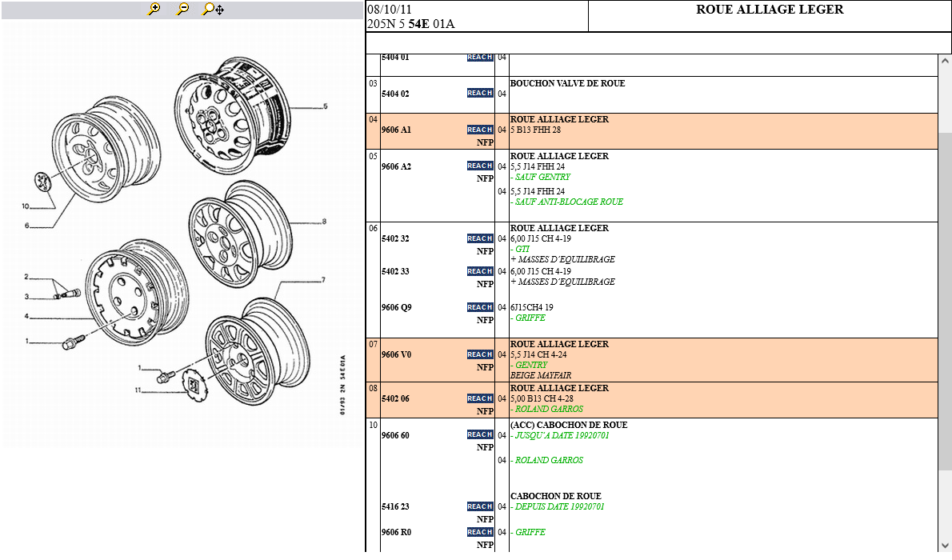
Task: Click part number 9606 Q9
Action: point(396,307)
